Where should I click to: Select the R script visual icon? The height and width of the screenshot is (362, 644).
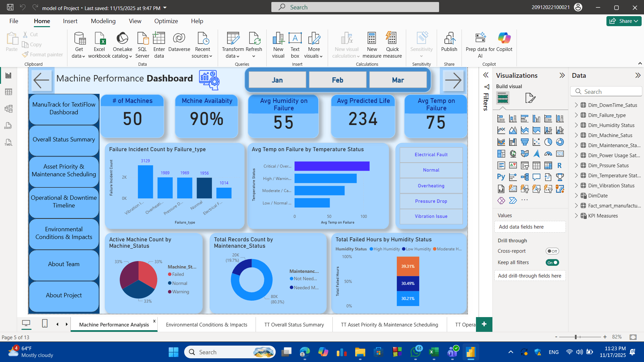(x=560, y=165)
